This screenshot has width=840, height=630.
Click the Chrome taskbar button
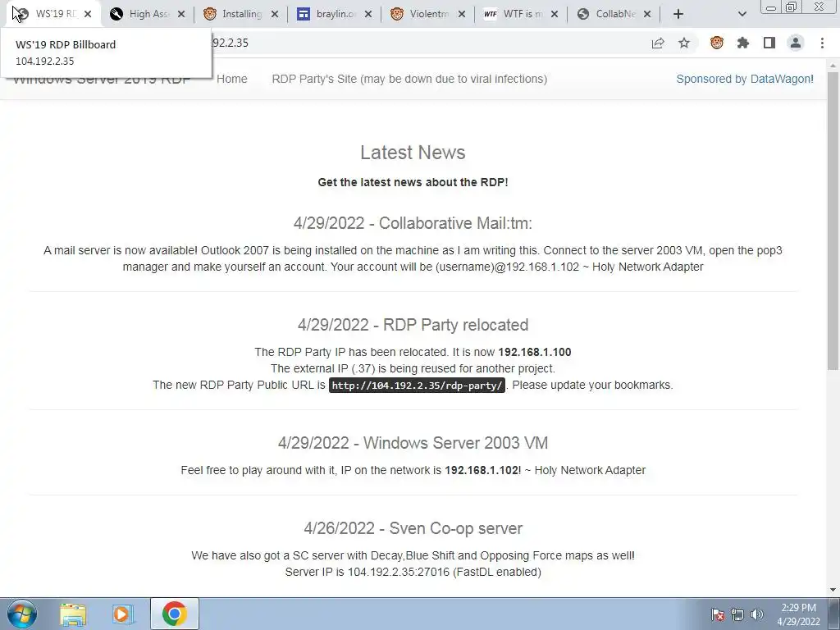pos(175,614)
